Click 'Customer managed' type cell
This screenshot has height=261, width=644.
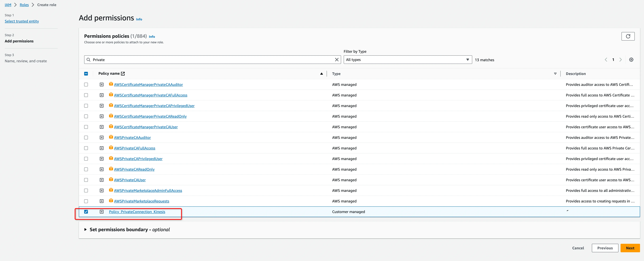pyautogui.click(x=348, y=212)
